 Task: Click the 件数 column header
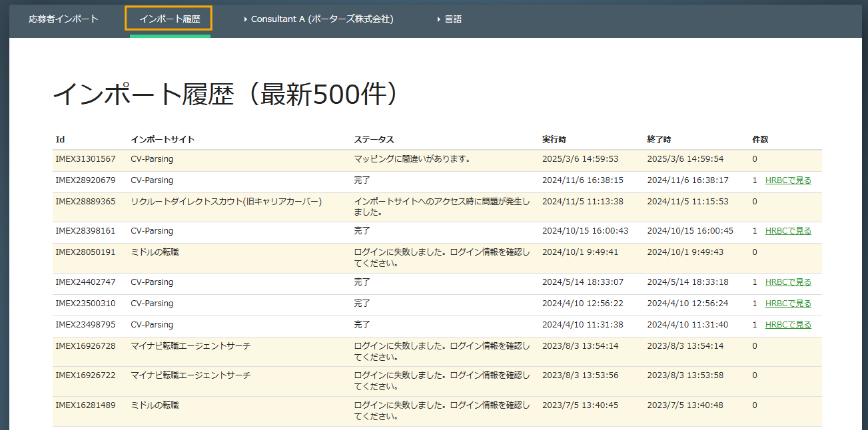[760, 140]
